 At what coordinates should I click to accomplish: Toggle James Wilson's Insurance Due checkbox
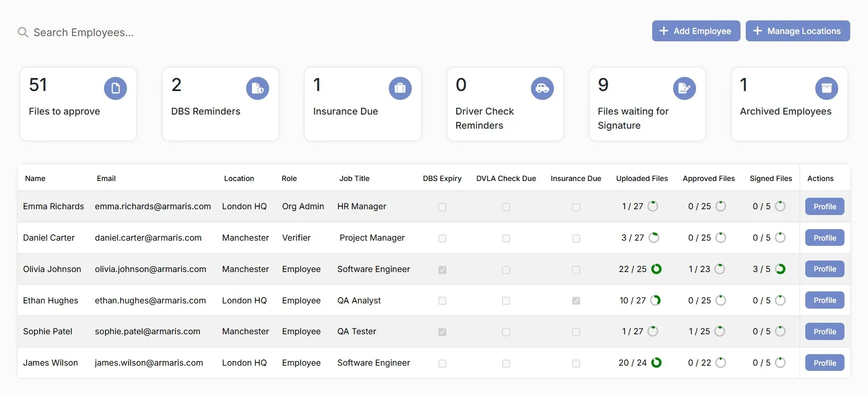576,364
